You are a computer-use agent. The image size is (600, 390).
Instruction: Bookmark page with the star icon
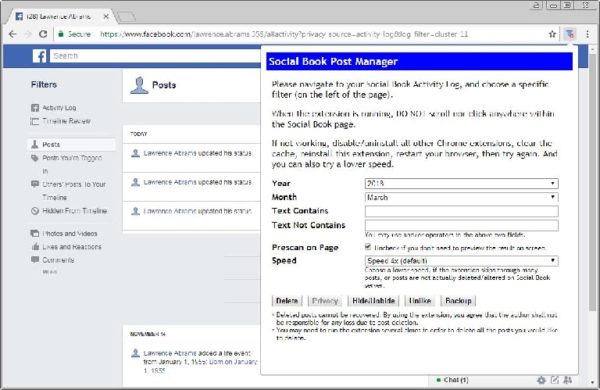pyautogui.click(x=552, y=34)
